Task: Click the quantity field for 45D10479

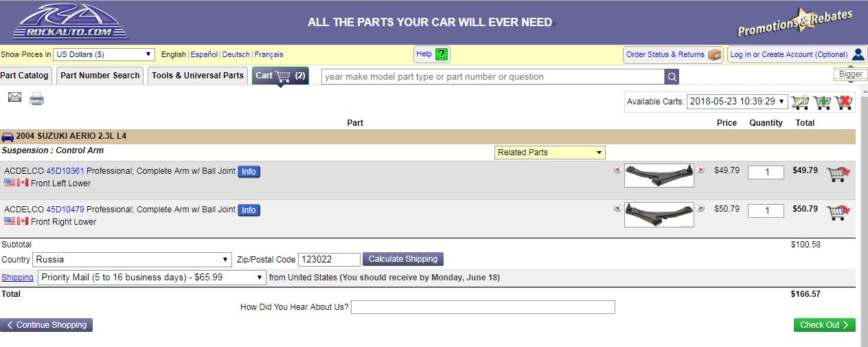Action: 766,211
